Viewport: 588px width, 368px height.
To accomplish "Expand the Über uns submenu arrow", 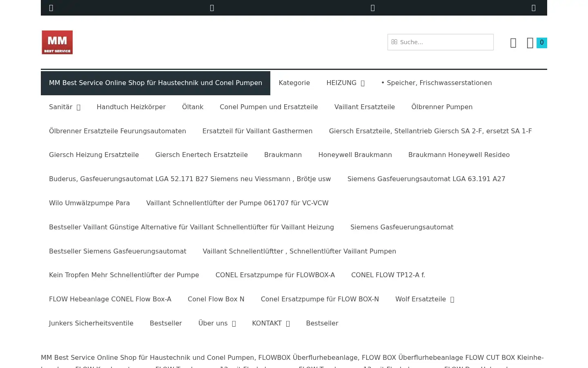I will pyautogui.click(x=234, y=324).
